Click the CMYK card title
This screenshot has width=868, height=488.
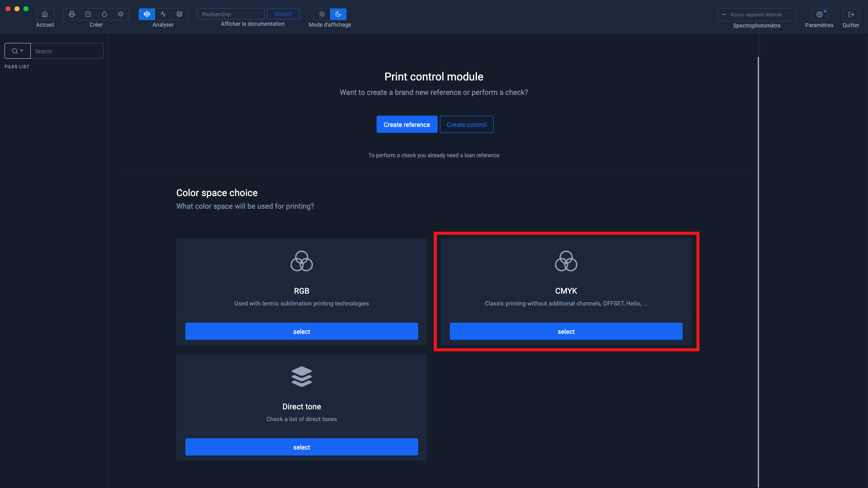pos(566,291)
